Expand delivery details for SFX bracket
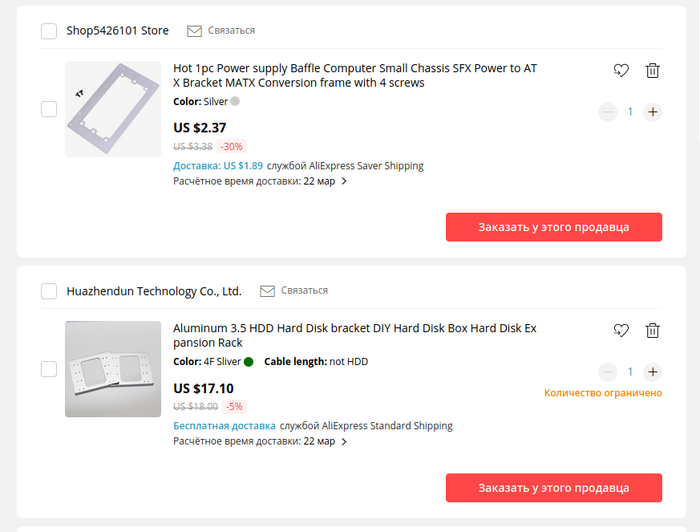The image size is (700, 532). 344,182
